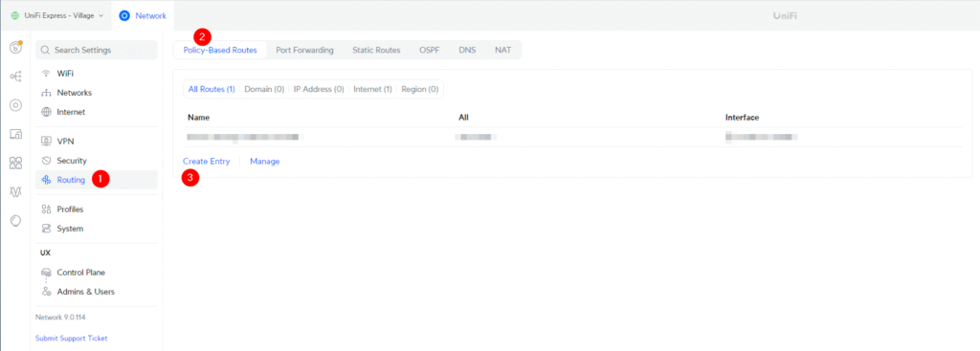Open the waveform insights icon in left rail
The width and height of the screenshot is (980, 351).
coord(15,191)
